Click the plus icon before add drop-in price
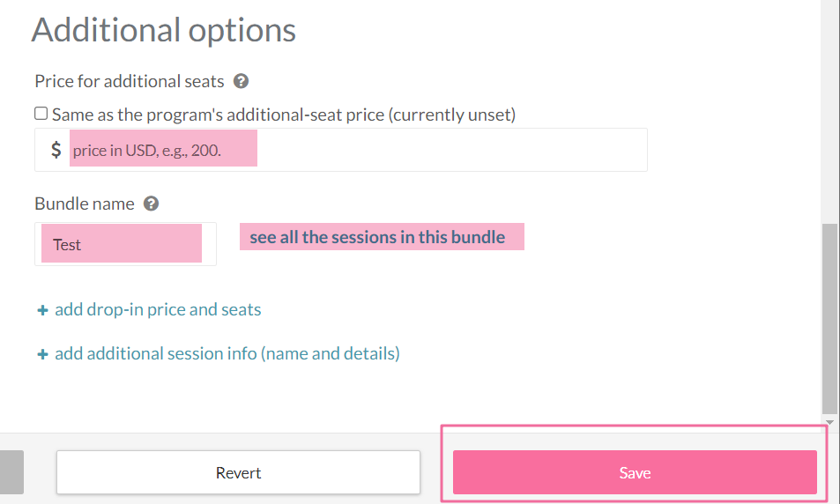Image resolution: width=840 pixels, height=504 pixels. point(42,310)
